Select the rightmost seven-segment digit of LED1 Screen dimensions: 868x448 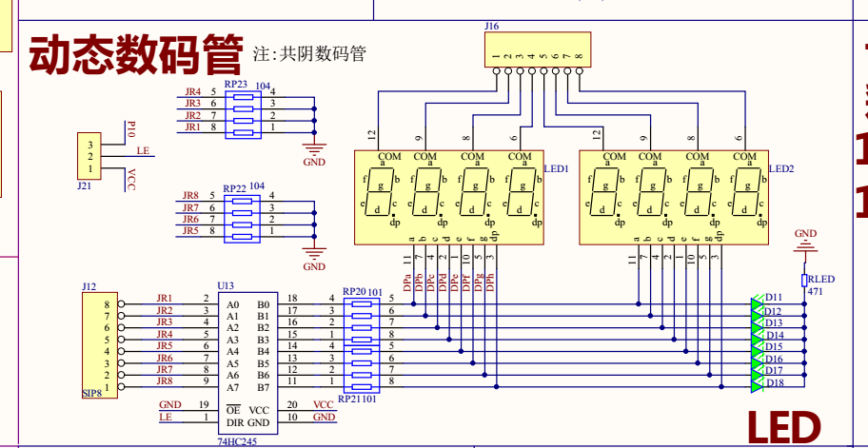(520, 192)
